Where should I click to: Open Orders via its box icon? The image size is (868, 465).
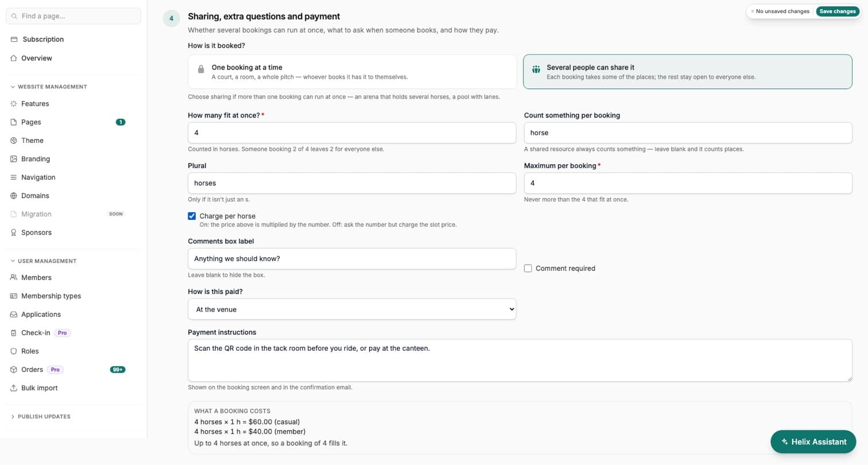click(x=14, y=370)
